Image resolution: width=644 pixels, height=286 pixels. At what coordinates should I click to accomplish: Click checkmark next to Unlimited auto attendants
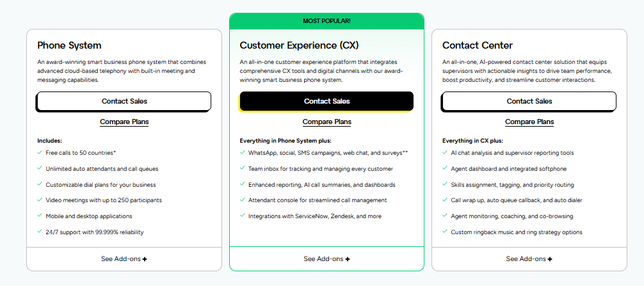(40, 169)
